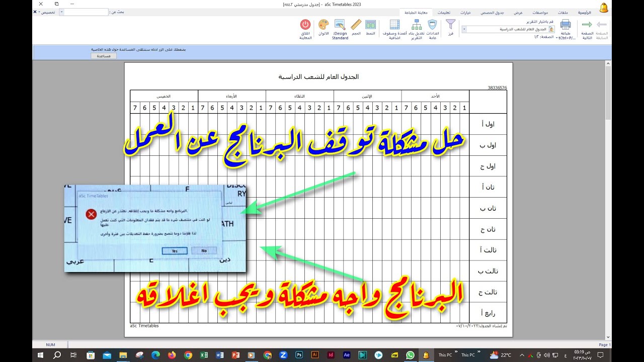Close the preview (اغلاق المعاينة)

coord(305,29)
